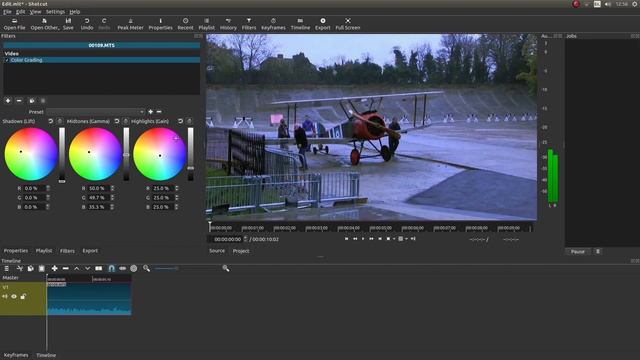640x360 pixels.
Task: Copy the clip in timeline toolbar
Action: pyautogui.click(x=31, y=268)
